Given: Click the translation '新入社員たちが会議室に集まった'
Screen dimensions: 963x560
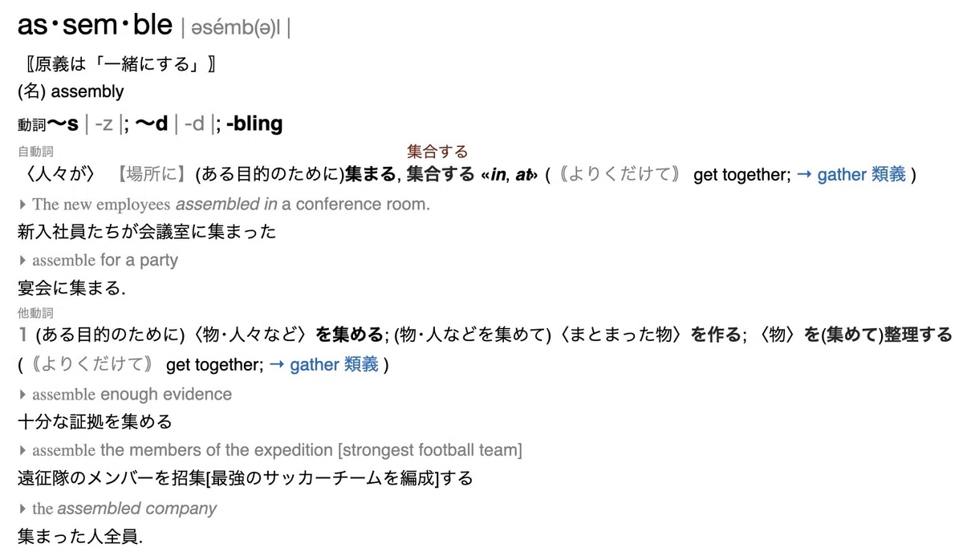Looking at the screenshot, I should [x=147, y=232].
